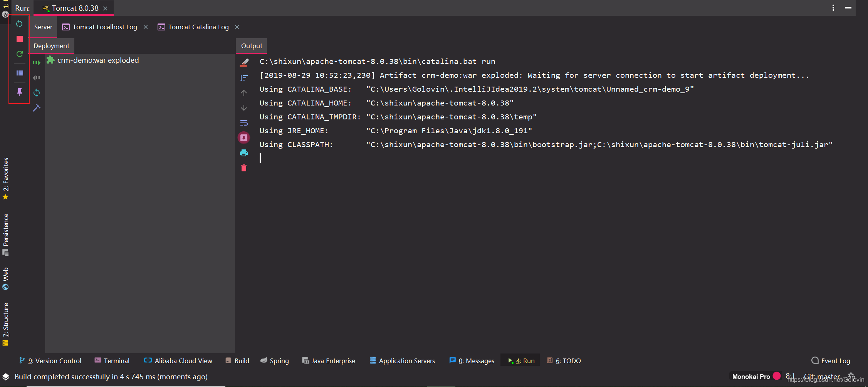
Task: Stop the running Tomcat server
Action: pos(20,39)
